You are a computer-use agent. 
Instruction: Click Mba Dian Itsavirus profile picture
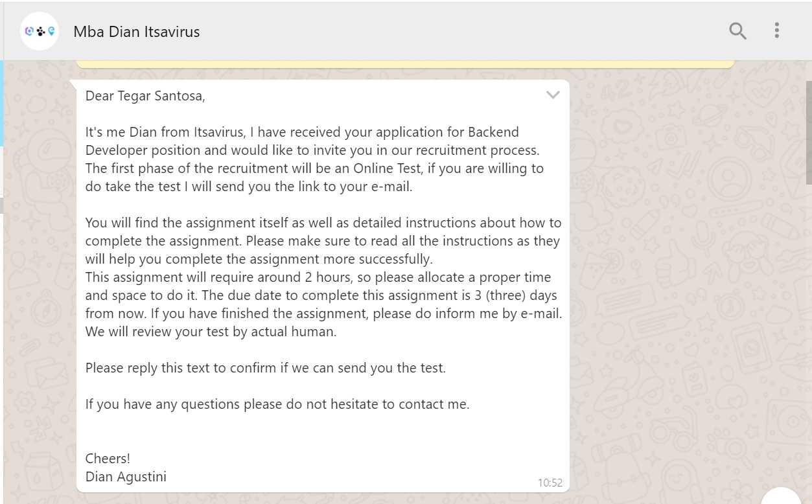40,31
